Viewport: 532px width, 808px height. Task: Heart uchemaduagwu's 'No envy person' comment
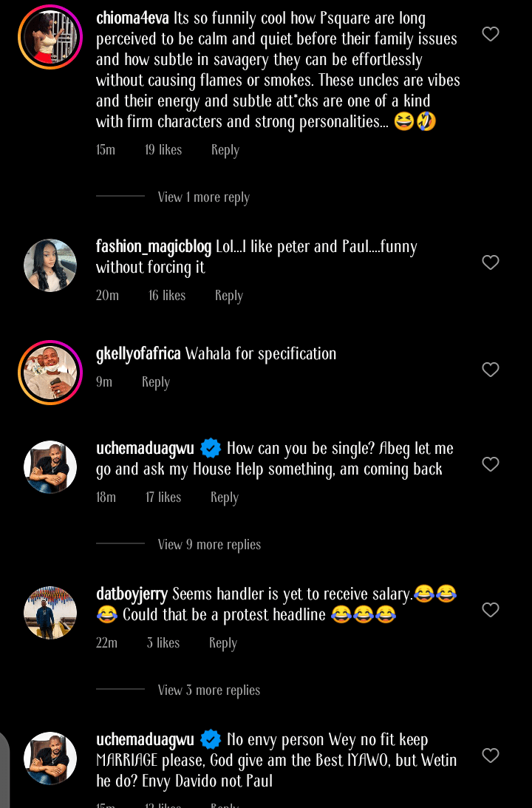491,756
